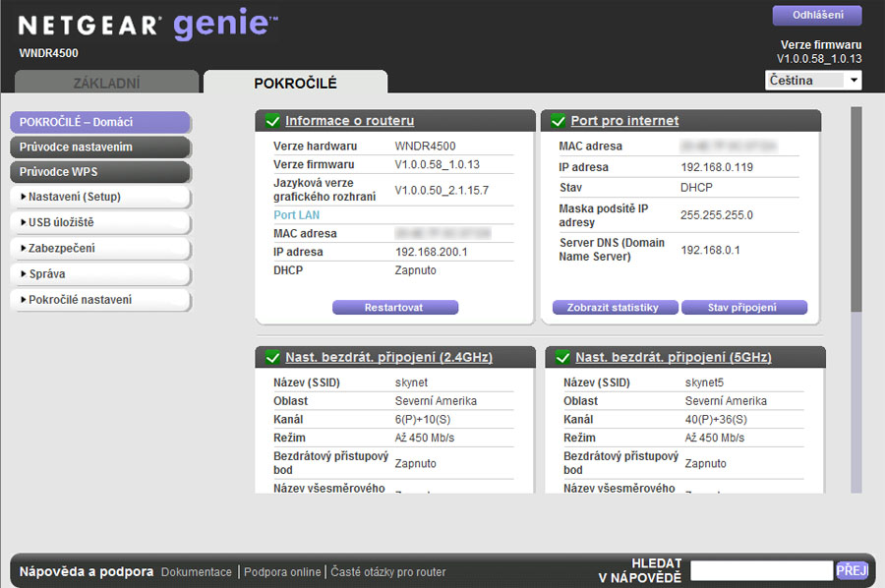Click the PŘEJÍT help search button
This screenshot has height=588, width=885.
(x=852, y=570)
